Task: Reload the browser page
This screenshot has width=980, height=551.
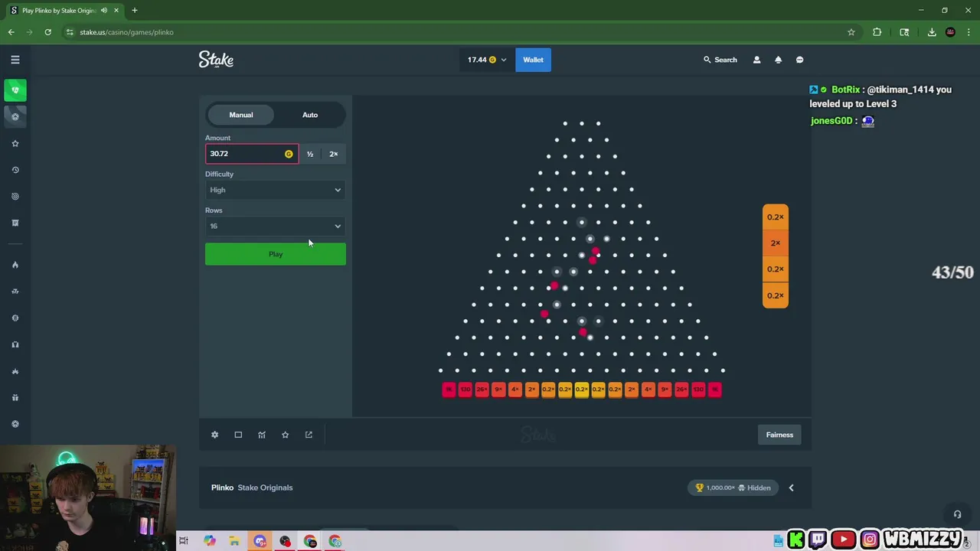Action: pyautogui.click(x=47, y=32)
